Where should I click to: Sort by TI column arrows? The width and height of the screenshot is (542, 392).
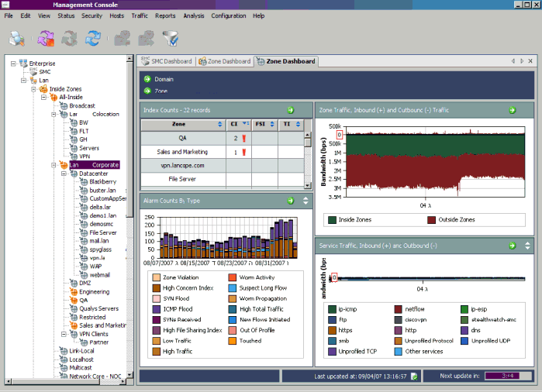pos(298,124)
